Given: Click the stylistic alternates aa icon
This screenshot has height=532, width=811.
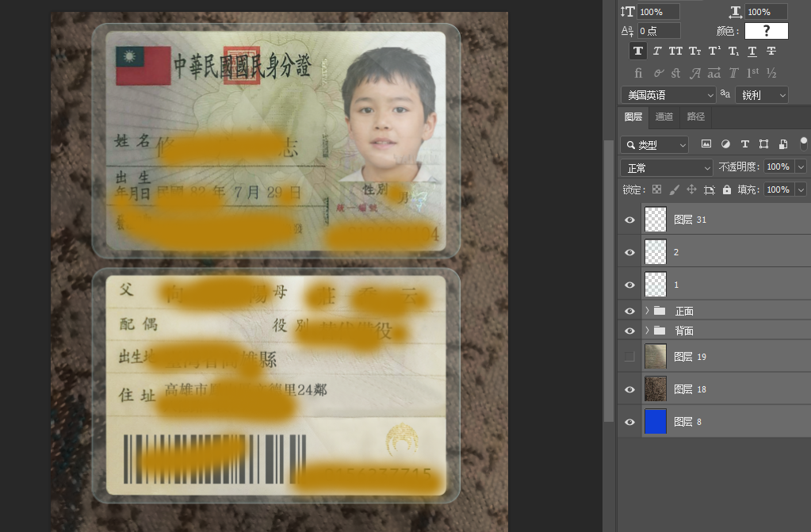Looking at the screenshot, I should (714, 73).
